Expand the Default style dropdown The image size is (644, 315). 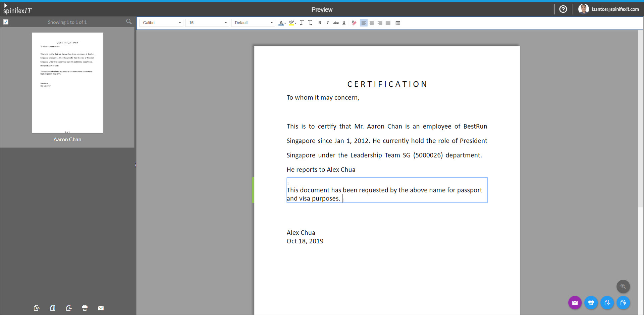253,23
